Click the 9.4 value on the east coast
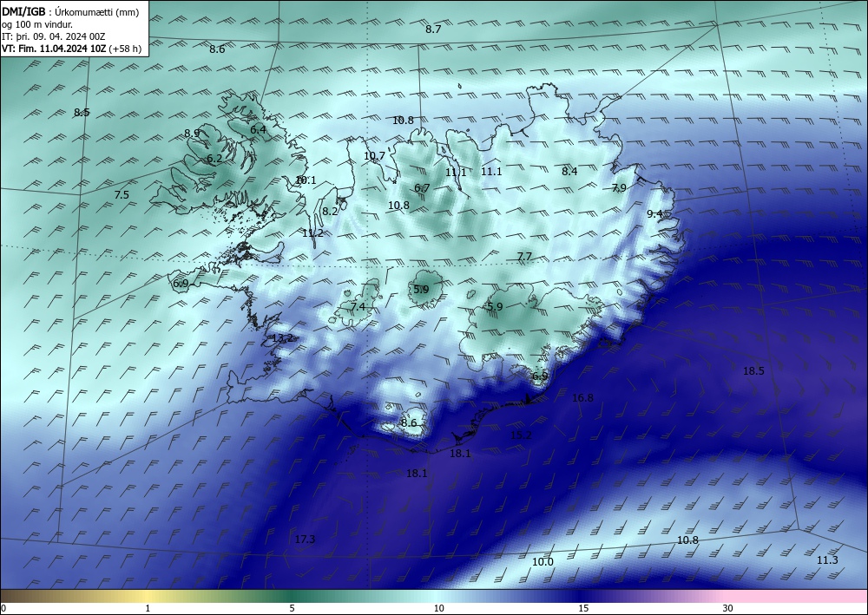 tap(654, 213)
